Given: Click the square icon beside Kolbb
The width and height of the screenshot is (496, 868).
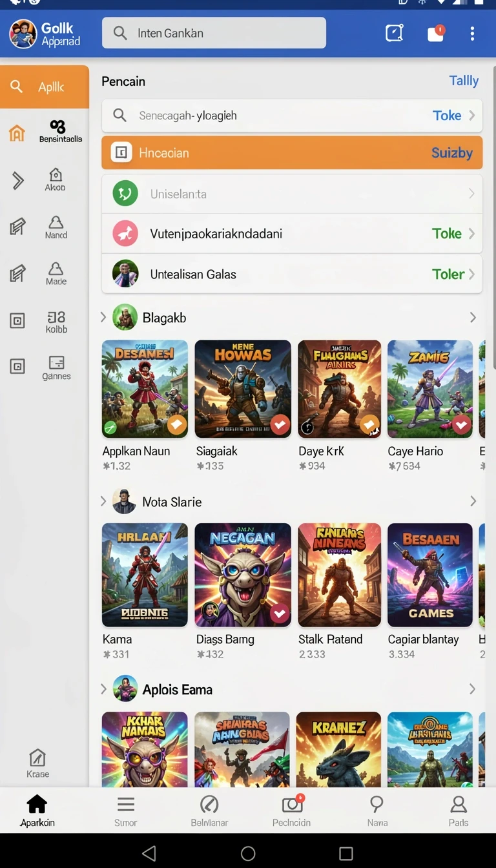Looking at the screenshot, I should tap(17, 320).
